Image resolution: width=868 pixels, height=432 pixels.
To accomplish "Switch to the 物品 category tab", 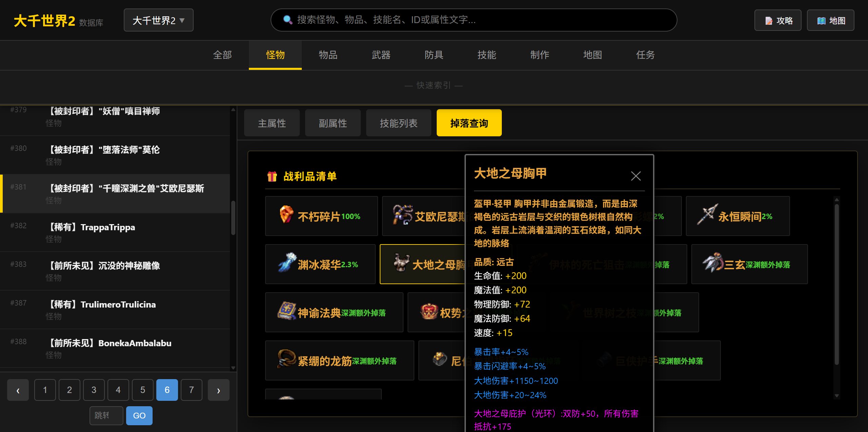I will (x=328, y=55).
